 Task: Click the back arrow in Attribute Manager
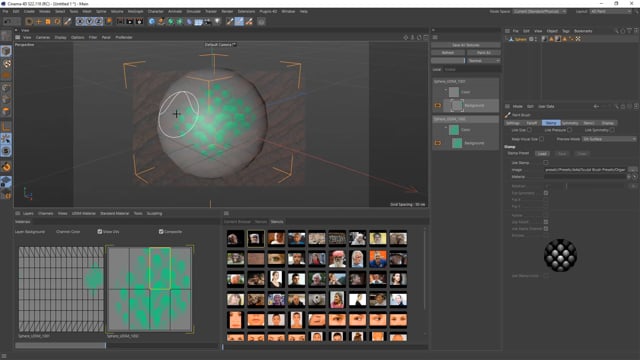pyautogui.click(x=596, y=106)
